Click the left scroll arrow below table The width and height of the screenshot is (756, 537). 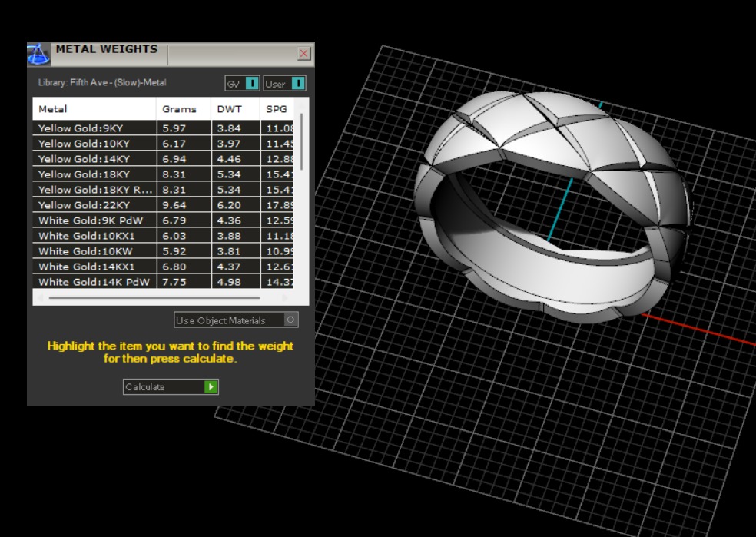pyautogui.click(x=40, y=298)
